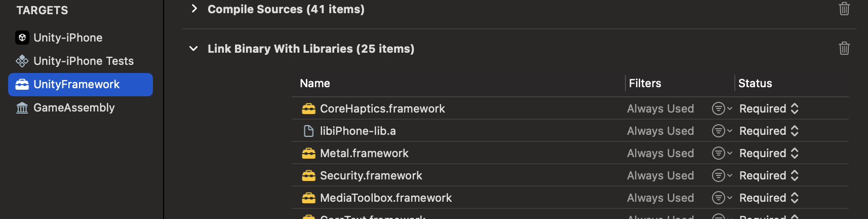Open platform filter for CoreHaptics.framework
This screenshot has height=219, width=868.
[722, 108]
